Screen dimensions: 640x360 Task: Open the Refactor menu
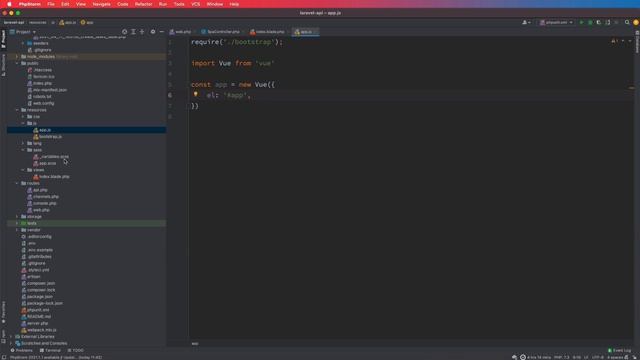point(143,4)
